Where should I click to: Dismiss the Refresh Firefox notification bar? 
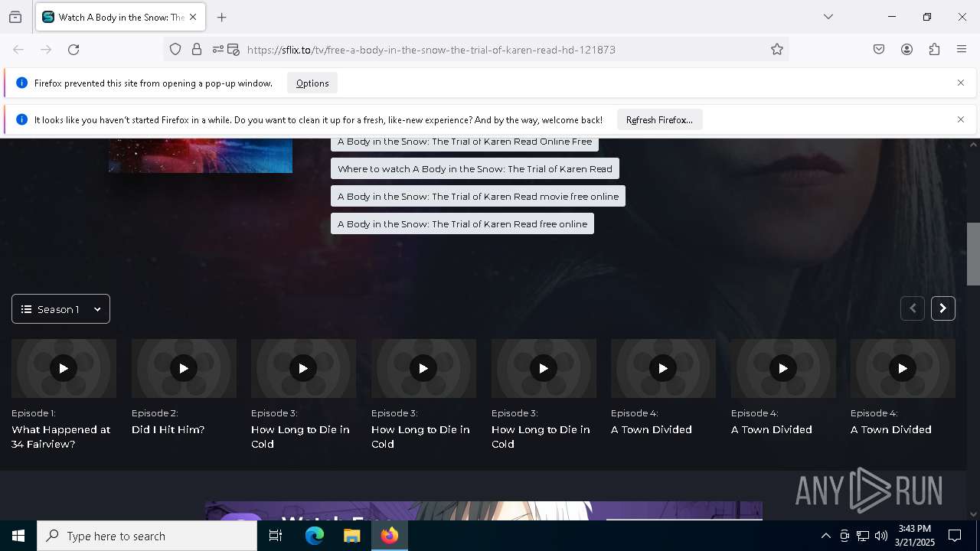coord(961,119)
